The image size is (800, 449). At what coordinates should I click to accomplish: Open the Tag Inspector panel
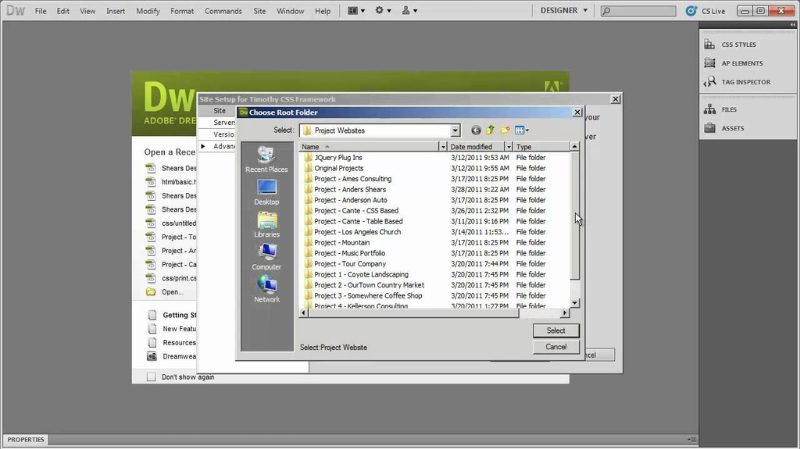745,82
